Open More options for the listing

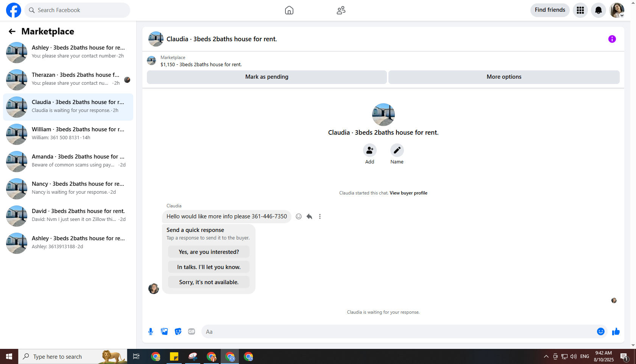click(x=504, y=77)
